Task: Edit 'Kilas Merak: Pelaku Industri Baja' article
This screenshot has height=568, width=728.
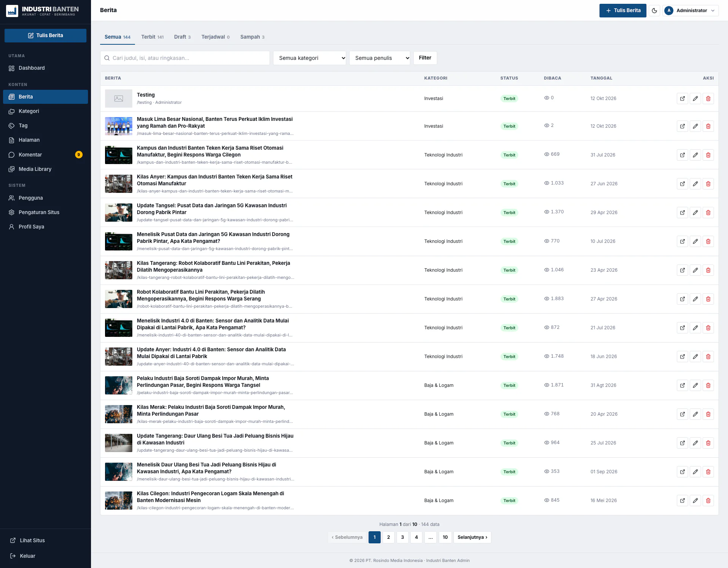Action: click(695, 414)
